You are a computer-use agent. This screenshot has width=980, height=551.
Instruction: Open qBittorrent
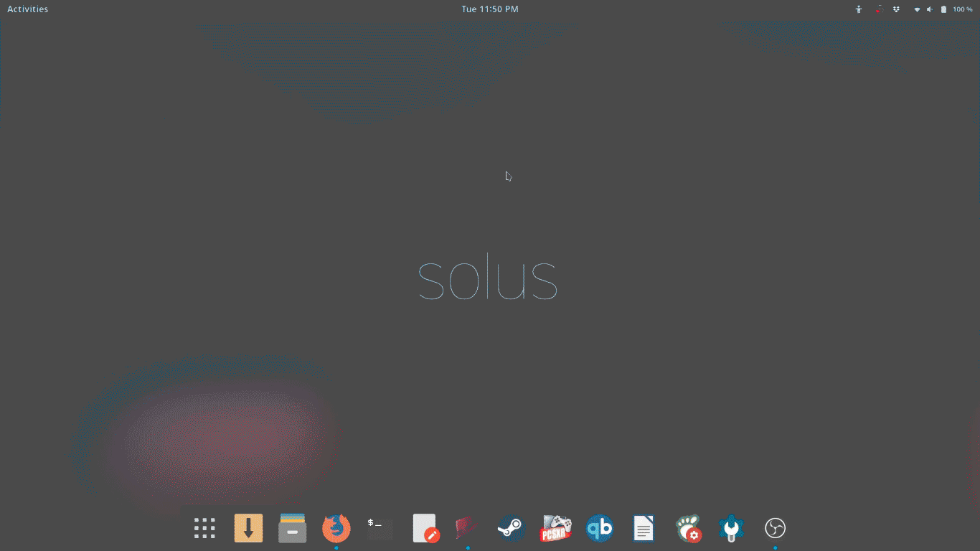pyautogui.click(x=599, y=529)
